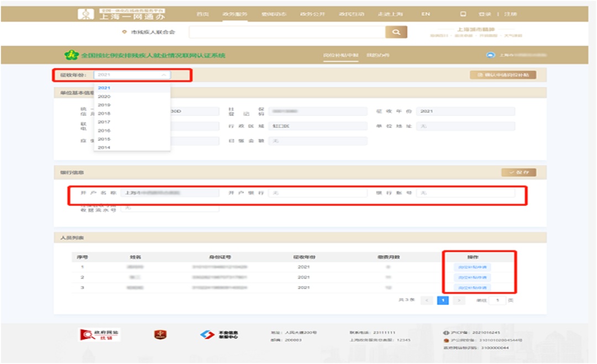Select 2020 from the year list
Viewport: 597px width, 364px height.
click(x=104, y=97)
